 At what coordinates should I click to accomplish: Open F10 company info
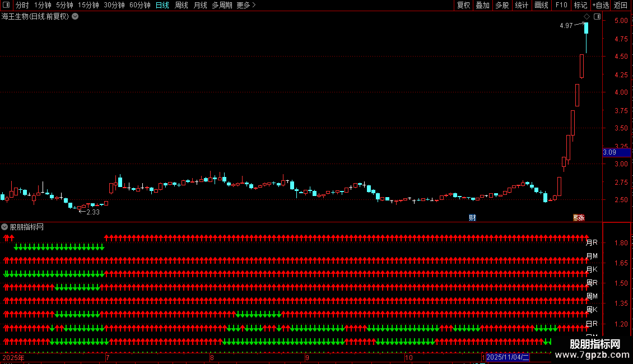[x=561, y=5]
